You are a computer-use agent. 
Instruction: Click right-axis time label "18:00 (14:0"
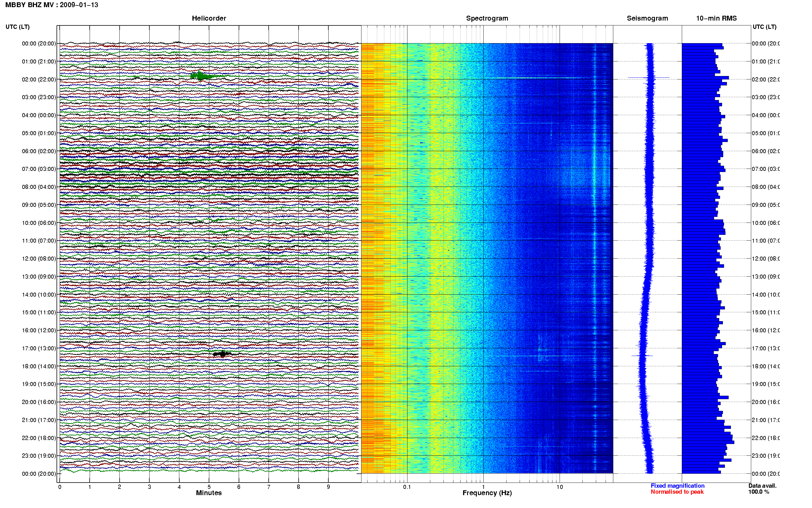pos(766,366)
